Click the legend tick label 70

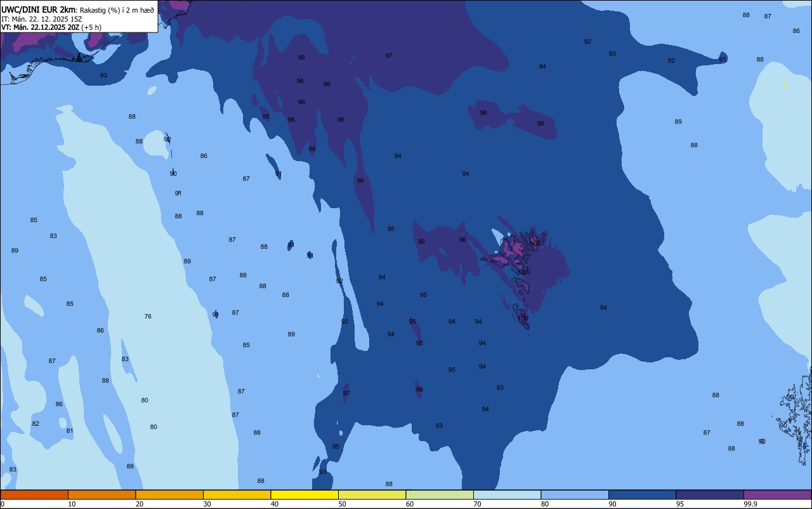click(x=477, y=504)
